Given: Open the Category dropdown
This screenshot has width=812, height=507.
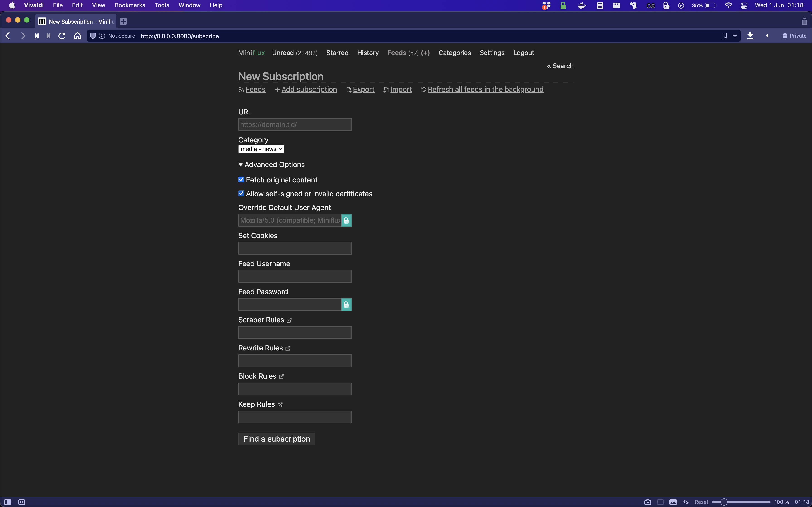Looking at the screenshot, I should click(261, 148).
